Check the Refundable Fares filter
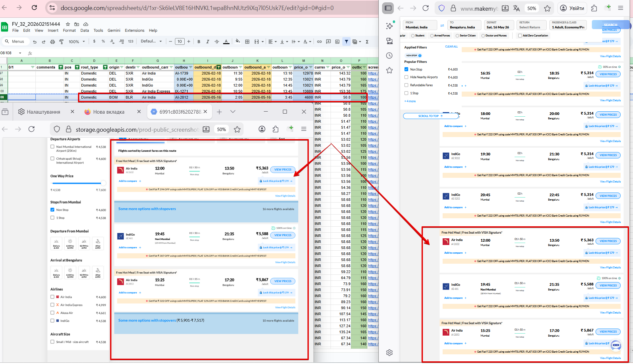Viewport: 633px width, 364px height. click(x=406, y=85)
